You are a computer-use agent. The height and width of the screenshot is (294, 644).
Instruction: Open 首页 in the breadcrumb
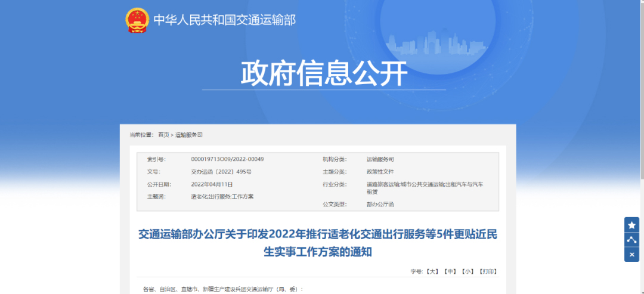163,135
